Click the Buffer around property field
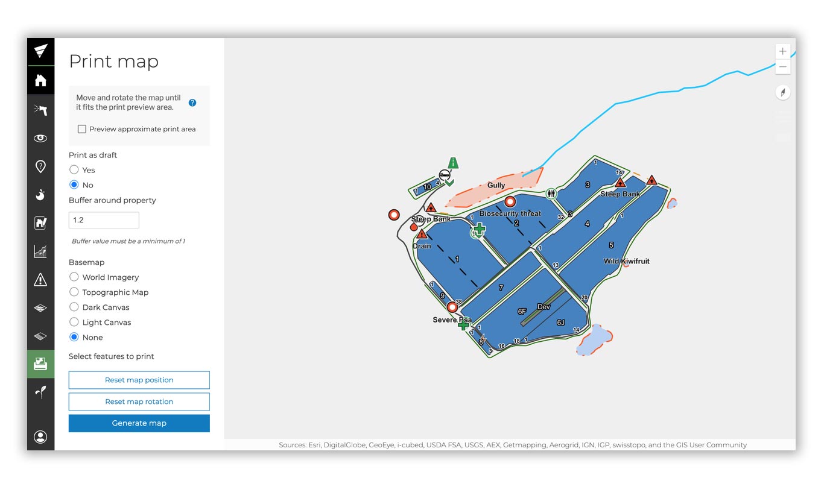 (x=104, y=220)
